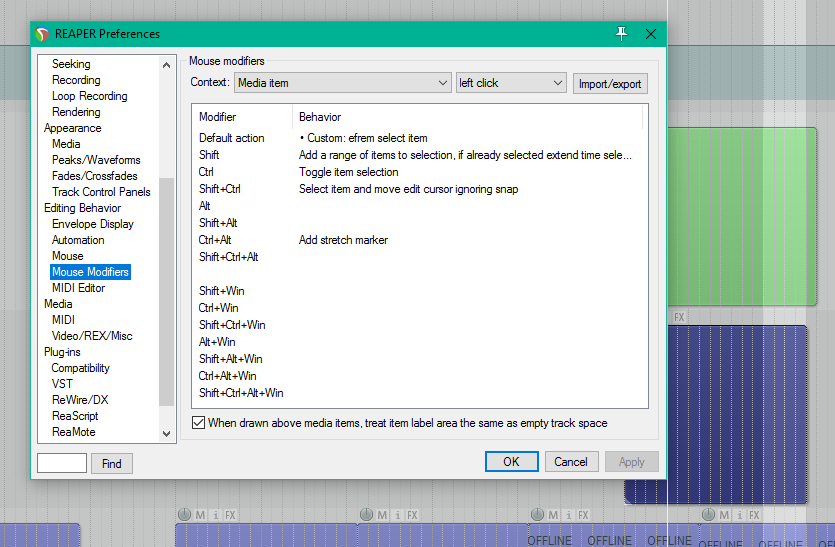Mute the rightmost bottom item with M
Screen dimensions: 835x547
[x=724, y=515]
